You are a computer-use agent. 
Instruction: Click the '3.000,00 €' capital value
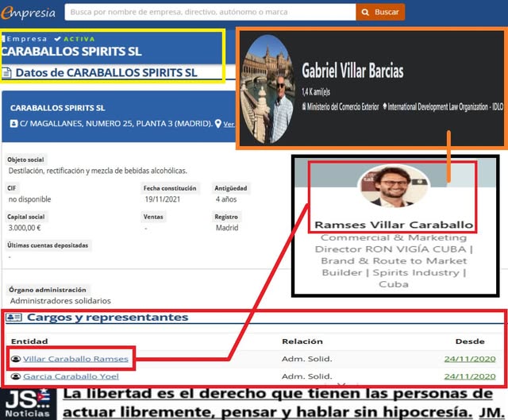pyautogui.click(x=25, y=228)
